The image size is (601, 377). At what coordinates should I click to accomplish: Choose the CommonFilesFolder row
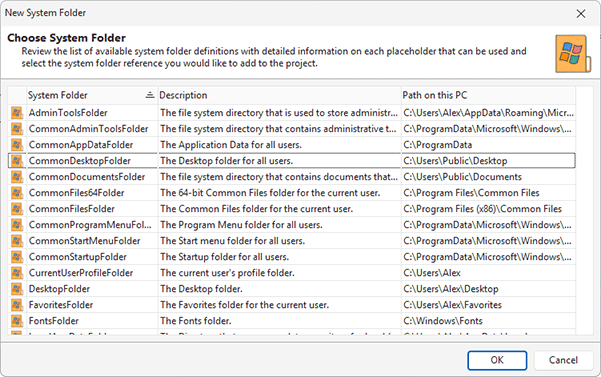click(x=292, y=209)
